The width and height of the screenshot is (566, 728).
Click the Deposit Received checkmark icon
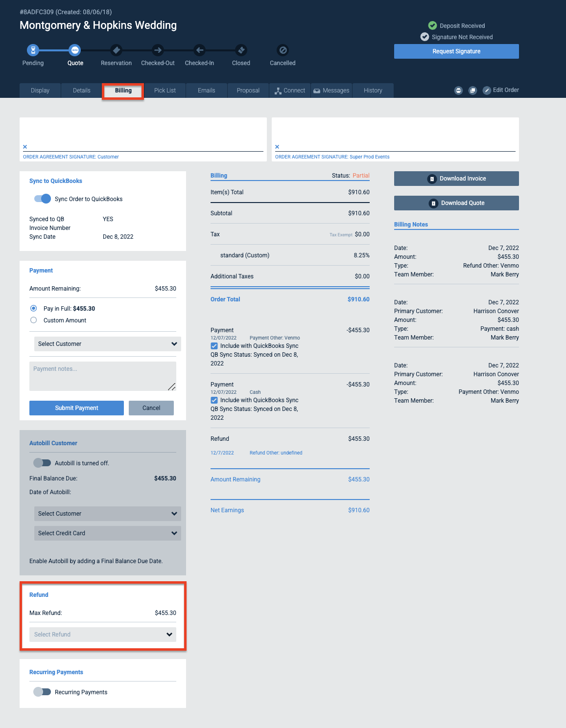click(x=432, y=25)
